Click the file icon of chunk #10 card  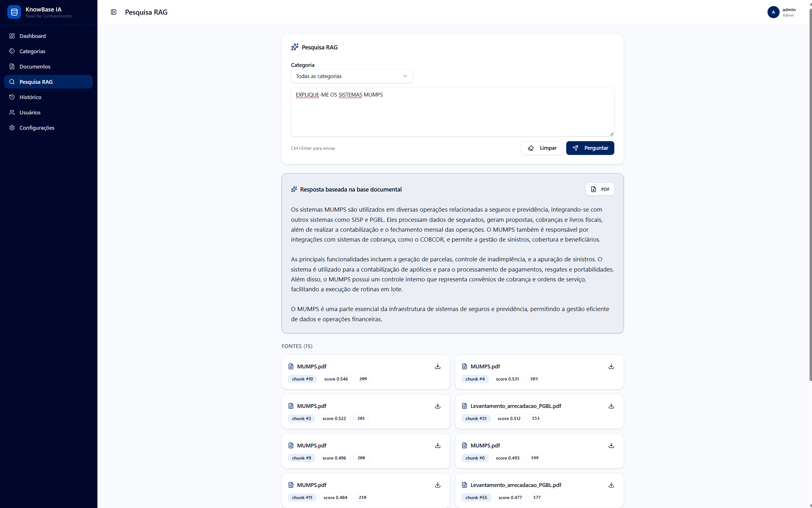(x=291, y=366)
